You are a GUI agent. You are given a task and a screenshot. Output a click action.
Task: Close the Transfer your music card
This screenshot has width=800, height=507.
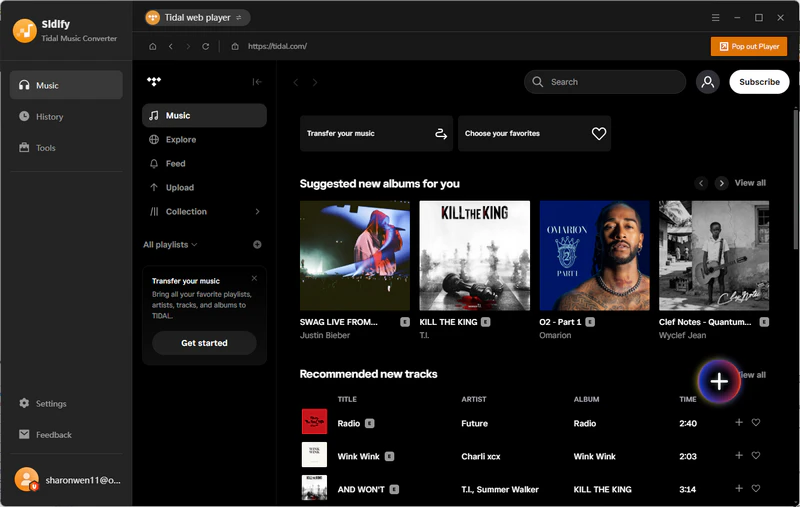254,278
